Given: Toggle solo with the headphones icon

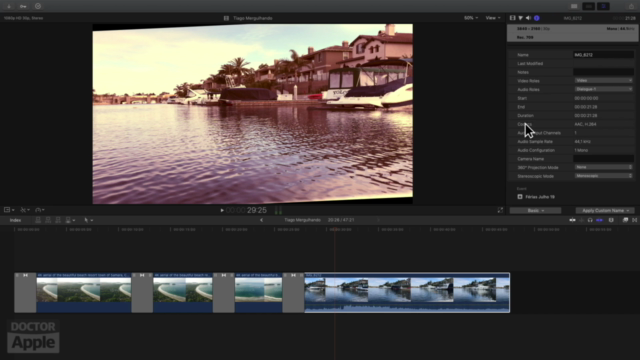Looking at the screenshot, I should pyautogui.click(x=590, y=220).
